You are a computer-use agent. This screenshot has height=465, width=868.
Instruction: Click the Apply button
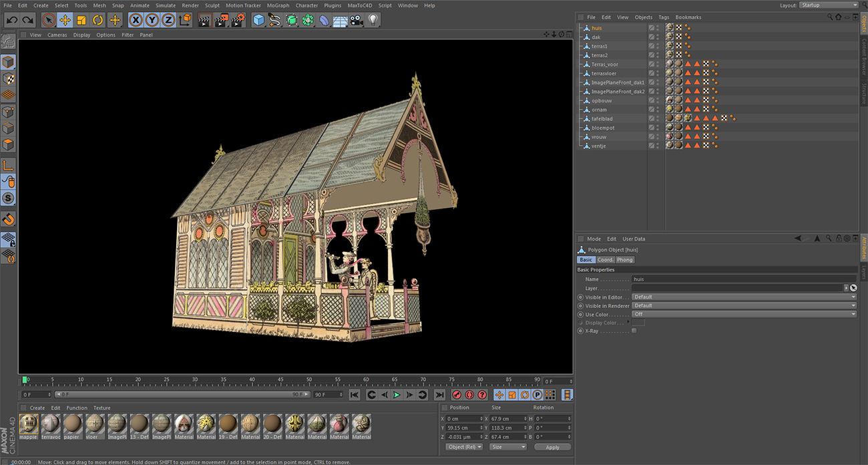tap(552, 447)
